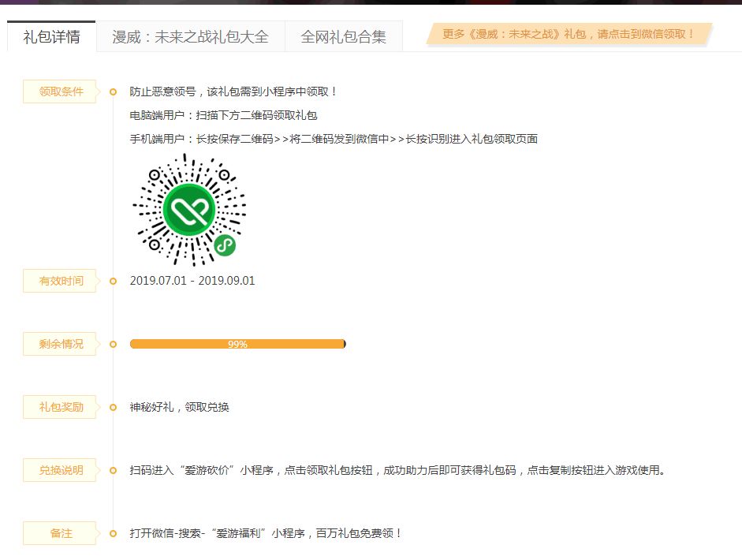Select the 全网礼包合集 tab
Screen dimensions: 742x560
tap(344, 36)
